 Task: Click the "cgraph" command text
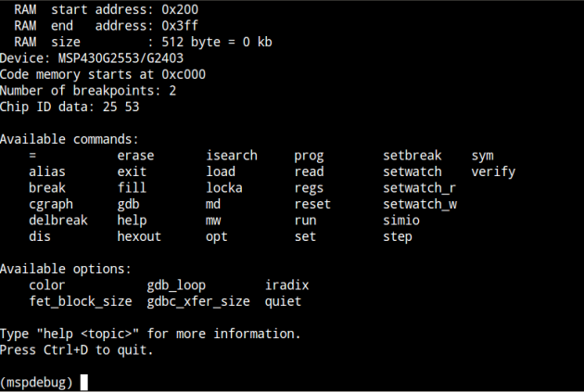coord(51,204)
